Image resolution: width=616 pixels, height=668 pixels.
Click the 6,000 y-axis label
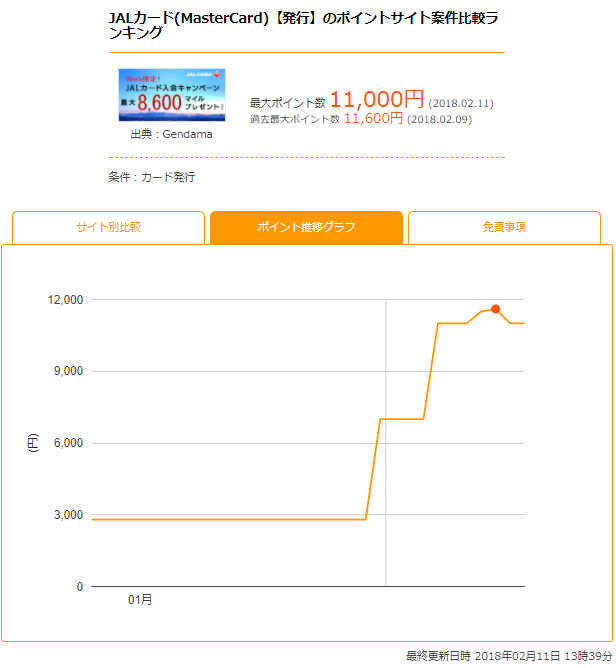(68, 443)
